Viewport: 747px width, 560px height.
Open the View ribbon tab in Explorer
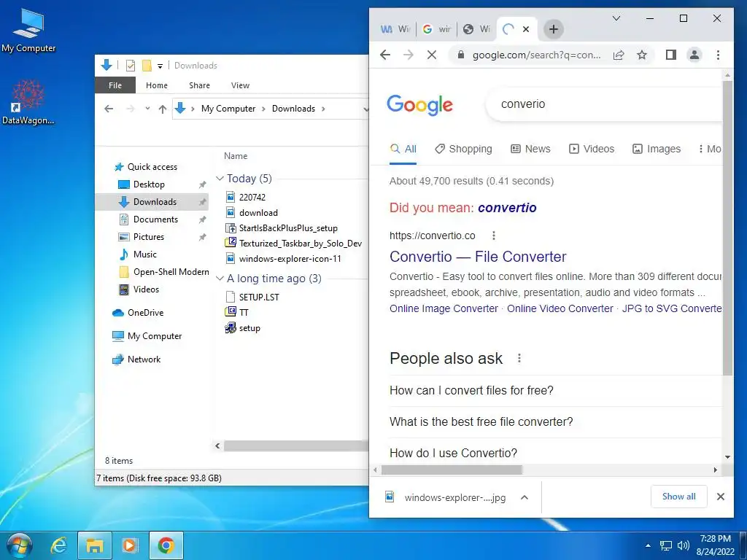point(240,85)
